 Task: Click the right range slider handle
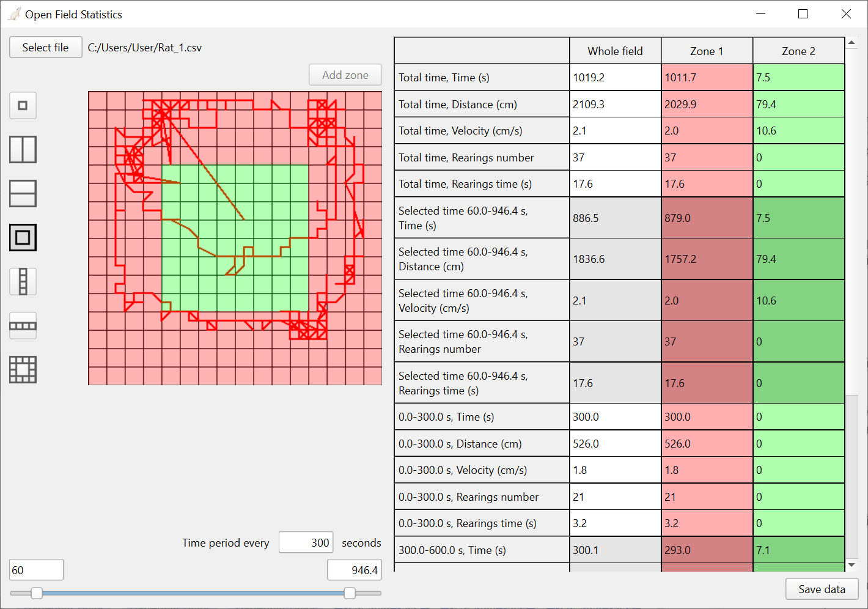click(350, 593)
